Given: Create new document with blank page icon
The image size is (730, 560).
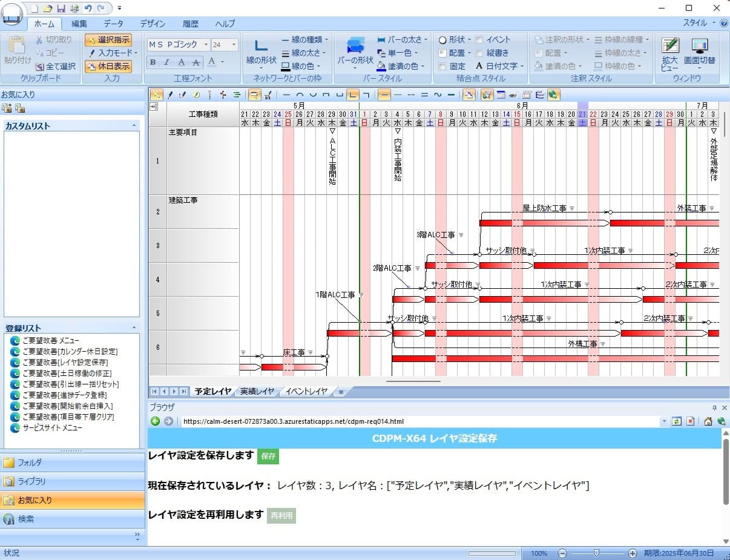Looking at the screenshot, I should [35, 8].
